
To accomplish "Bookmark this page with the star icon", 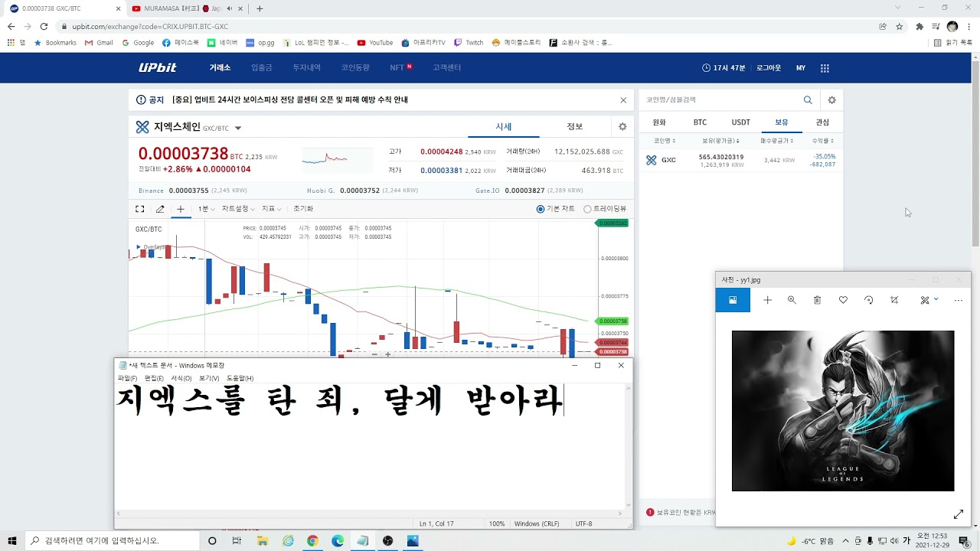I will (x=900, y=27).
